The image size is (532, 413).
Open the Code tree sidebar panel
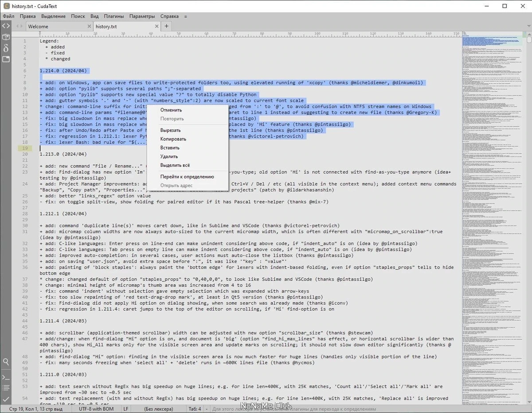[6, 26]
